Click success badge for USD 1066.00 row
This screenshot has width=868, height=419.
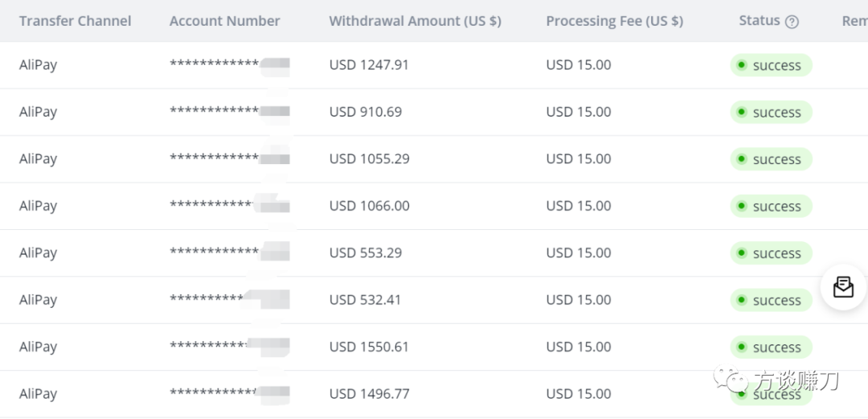click(771, 207)
